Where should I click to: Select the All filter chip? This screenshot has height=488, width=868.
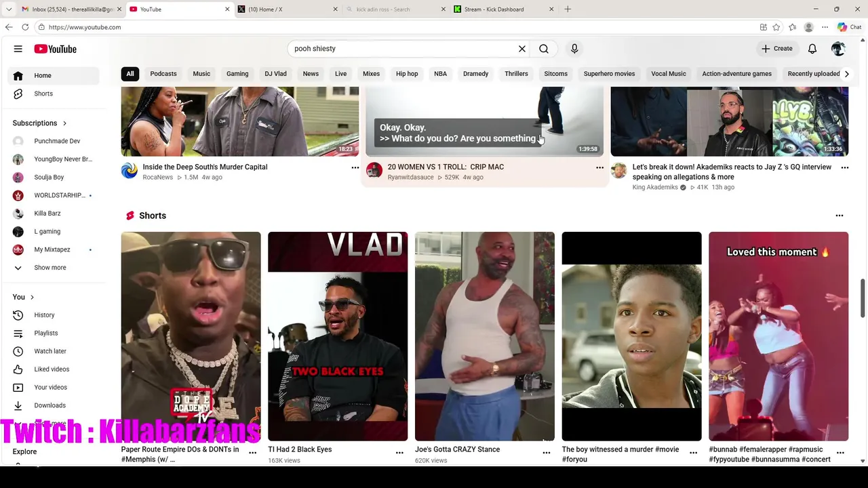point(130,74)
